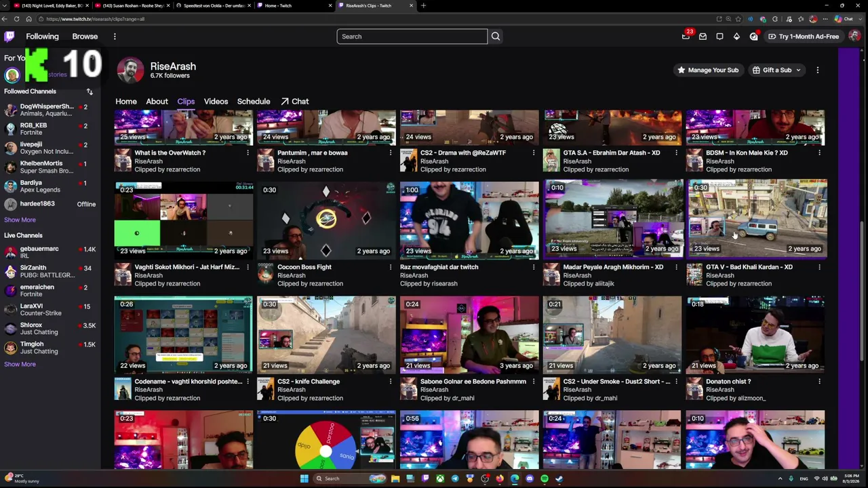Open options for Donaton chist clip

[x=819, y=382]
